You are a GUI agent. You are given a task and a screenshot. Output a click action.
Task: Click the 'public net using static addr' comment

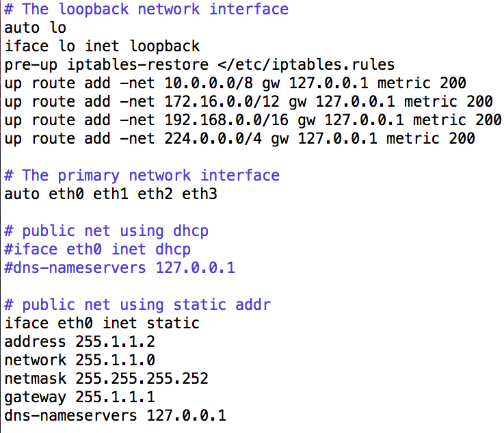point(137,304)
